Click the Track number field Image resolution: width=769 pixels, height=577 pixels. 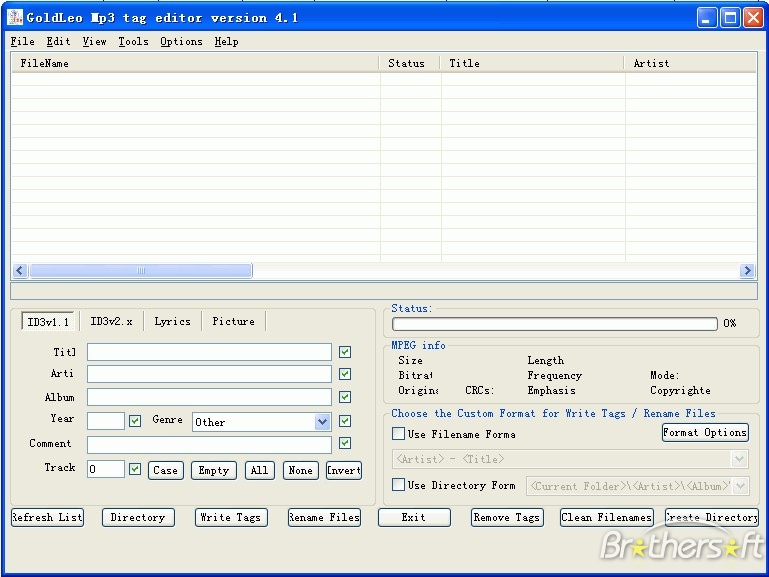(x=106, y=469)
